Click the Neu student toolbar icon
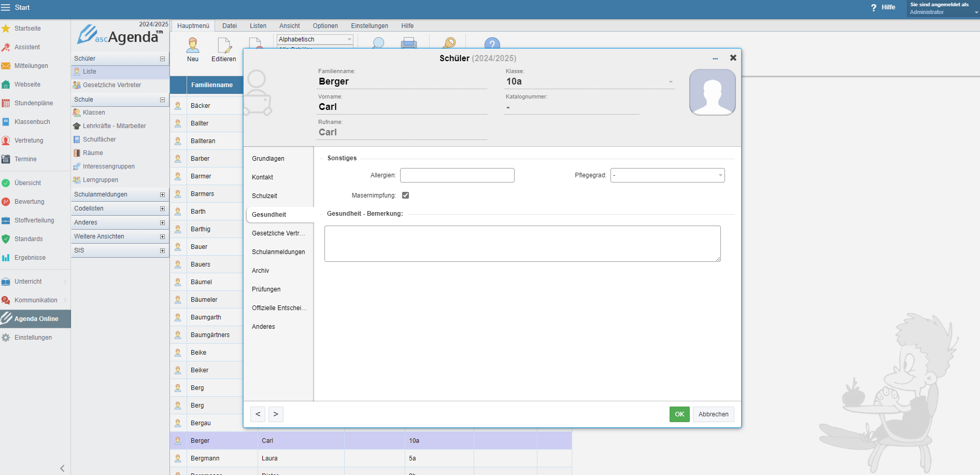 (x=193, y=46)
